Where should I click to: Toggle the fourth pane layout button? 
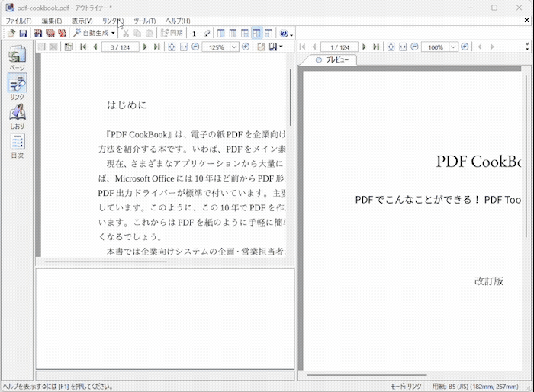point(257,34)
